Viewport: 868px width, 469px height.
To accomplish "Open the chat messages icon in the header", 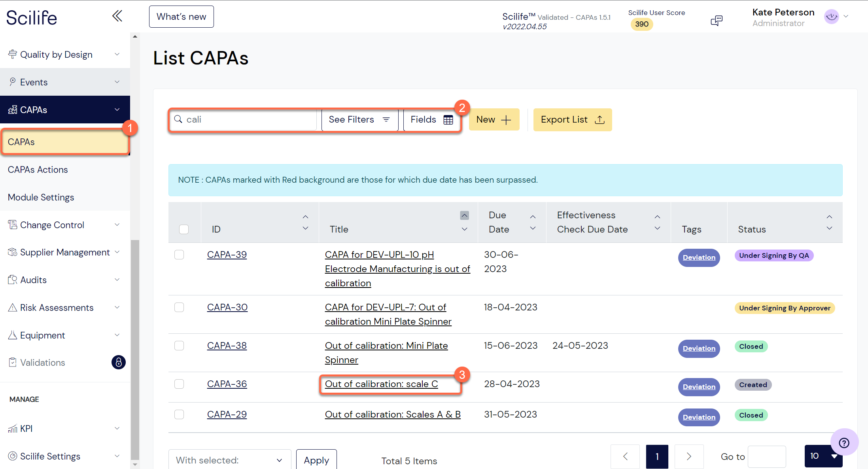I will tap(716, 21).
